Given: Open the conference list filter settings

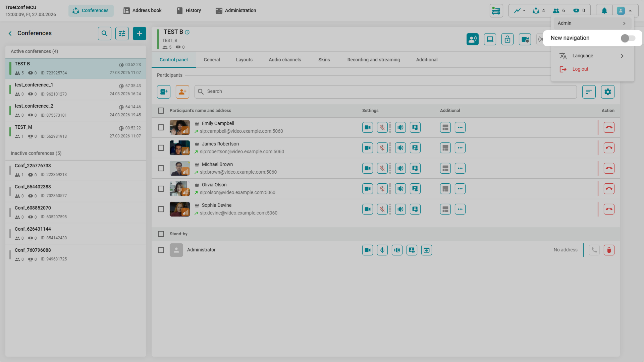Looking at the screenshot, I should 122,34.
